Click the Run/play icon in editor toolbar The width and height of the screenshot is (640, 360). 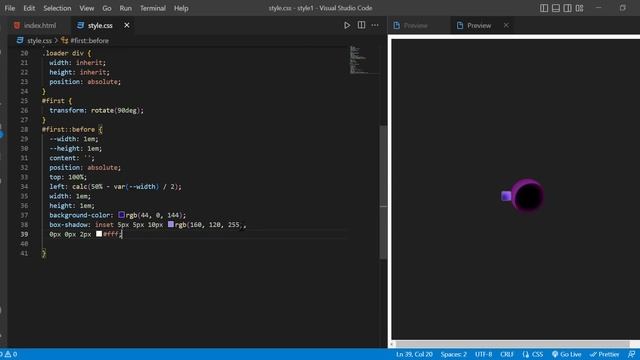(x=347, y=25)
